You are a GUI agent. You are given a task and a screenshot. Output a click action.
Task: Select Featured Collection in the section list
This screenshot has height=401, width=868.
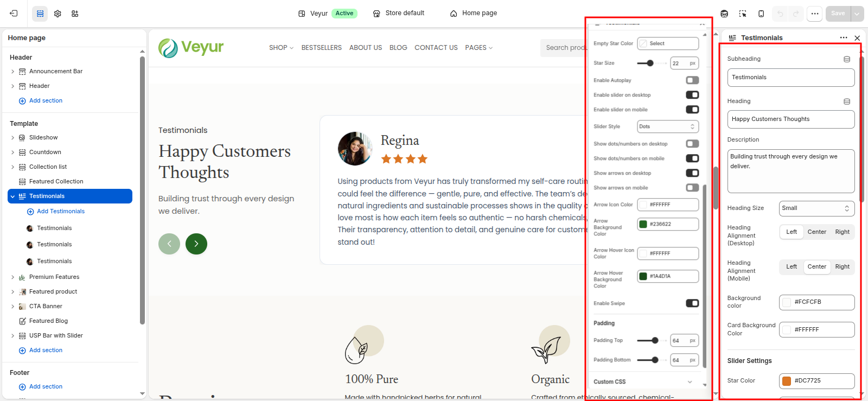(56, 182)
